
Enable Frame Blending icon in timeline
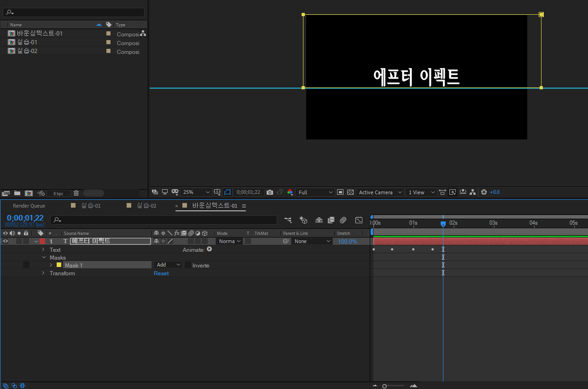tap(331, 220)
